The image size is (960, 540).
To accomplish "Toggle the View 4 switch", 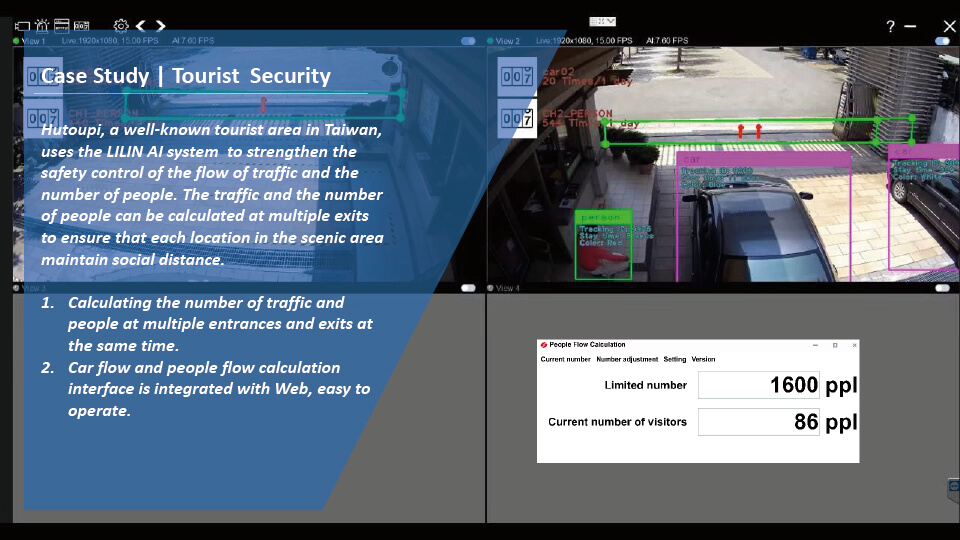I will tap(942, 288).
